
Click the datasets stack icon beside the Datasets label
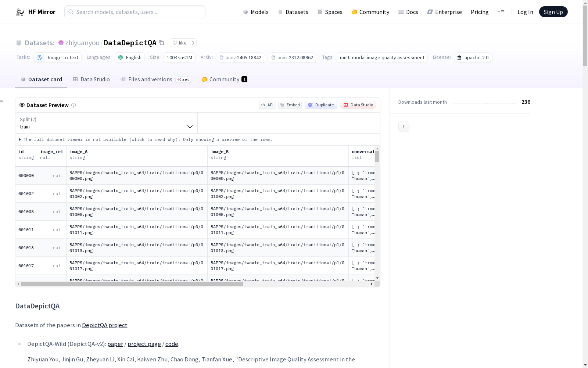[19, 43]
